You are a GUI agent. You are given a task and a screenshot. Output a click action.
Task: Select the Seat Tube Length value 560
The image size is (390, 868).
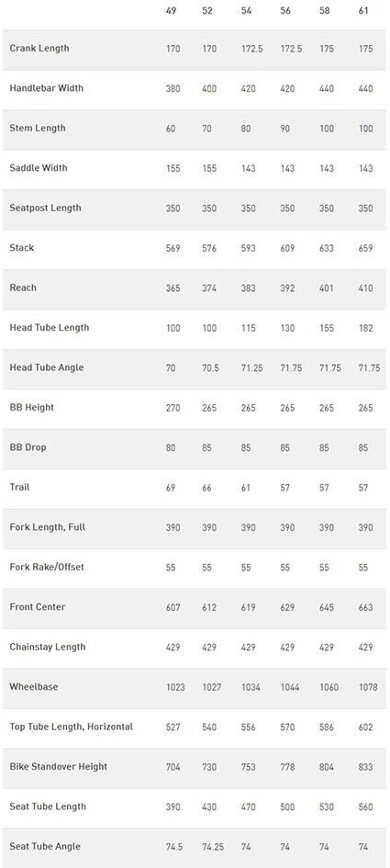pos(365,806)
